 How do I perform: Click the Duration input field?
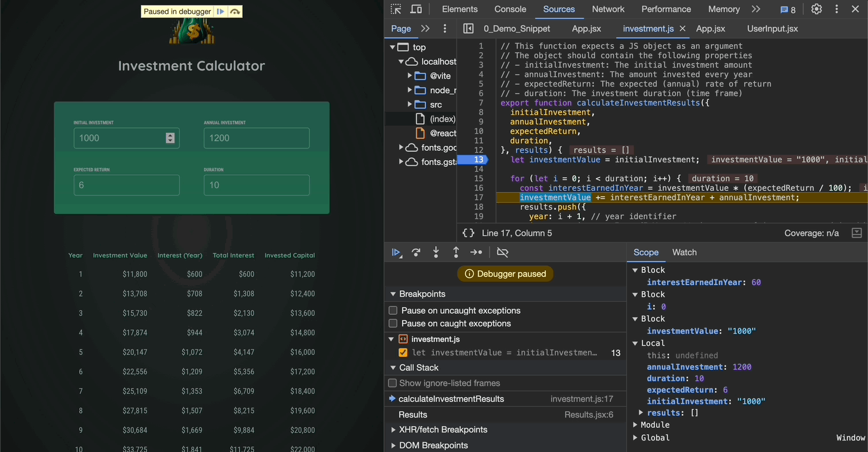click(257, 185)
